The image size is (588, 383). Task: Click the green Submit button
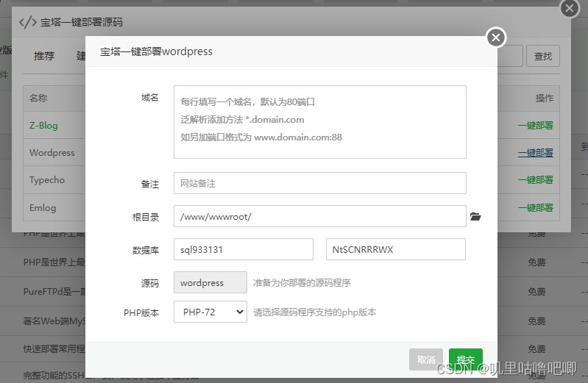click(465, 359)
